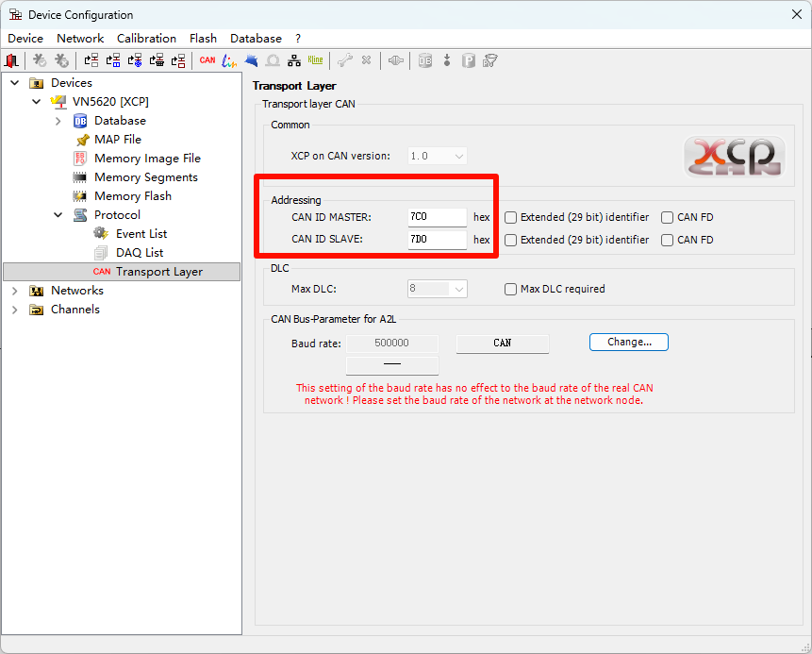This screenshot has width=812, height=654.
Task: Select the MAP File pushpin icon
Action: tap(81, 140)
